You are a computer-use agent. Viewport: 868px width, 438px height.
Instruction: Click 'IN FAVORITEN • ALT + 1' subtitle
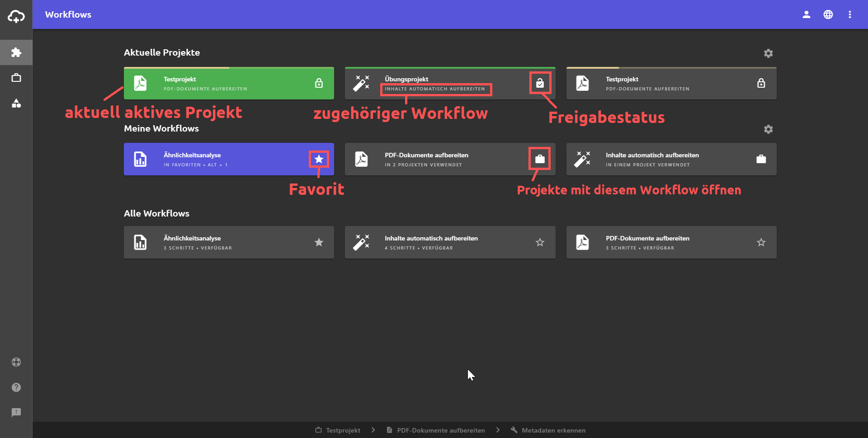click(196, 165)
